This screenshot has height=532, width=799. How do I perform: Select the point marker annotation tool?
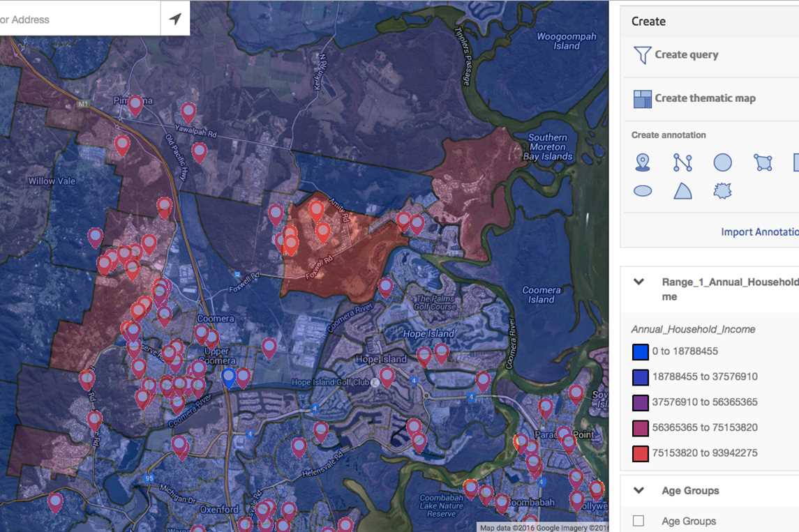pos(643,162)
